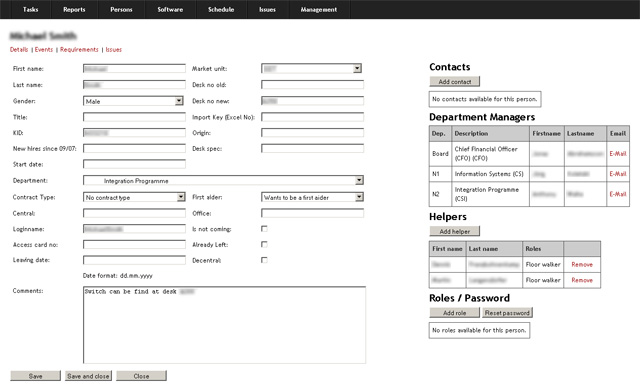Click the Roles column header in helpers table
This screenshot has width=640, height=390.
click(543, 248)
